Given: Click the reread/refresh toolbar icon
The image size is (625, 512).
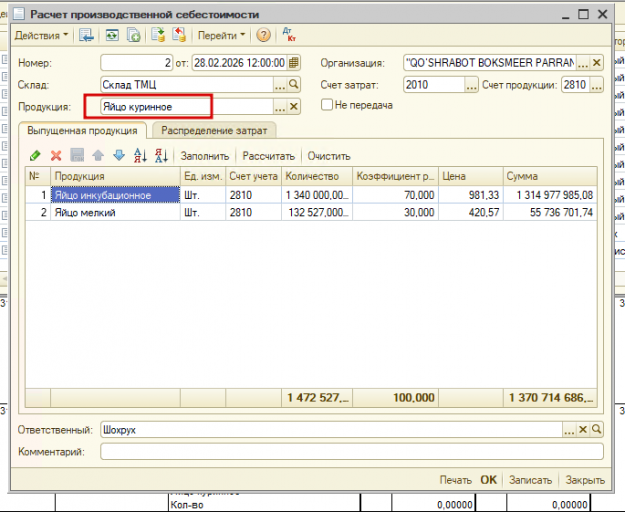Looking at the screenshot, I should (112, 35).
